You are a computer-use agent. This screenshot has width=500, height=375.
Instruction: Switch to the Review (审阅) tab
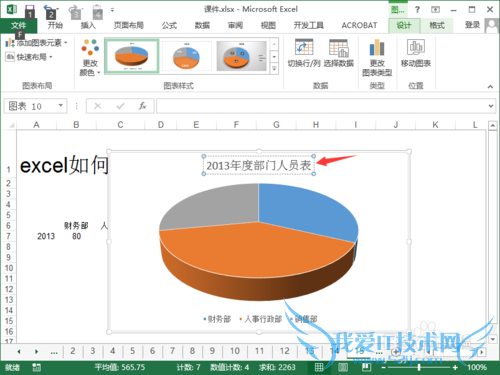coord(235,25)
